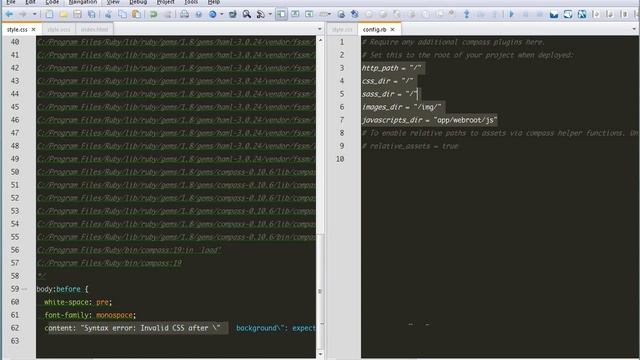Click the blue square icon with white X
640x360 pixels.
(x=582, y=15)
